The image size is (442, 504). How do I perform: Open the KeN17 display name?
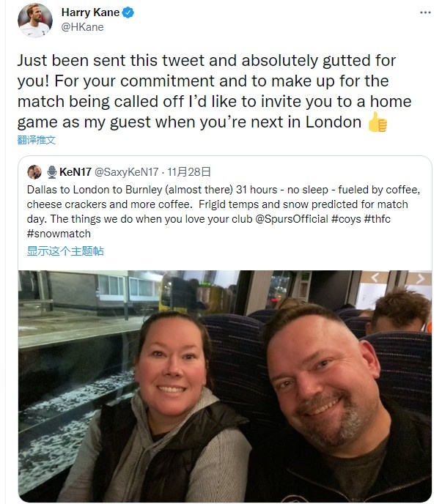coord(75,172)
